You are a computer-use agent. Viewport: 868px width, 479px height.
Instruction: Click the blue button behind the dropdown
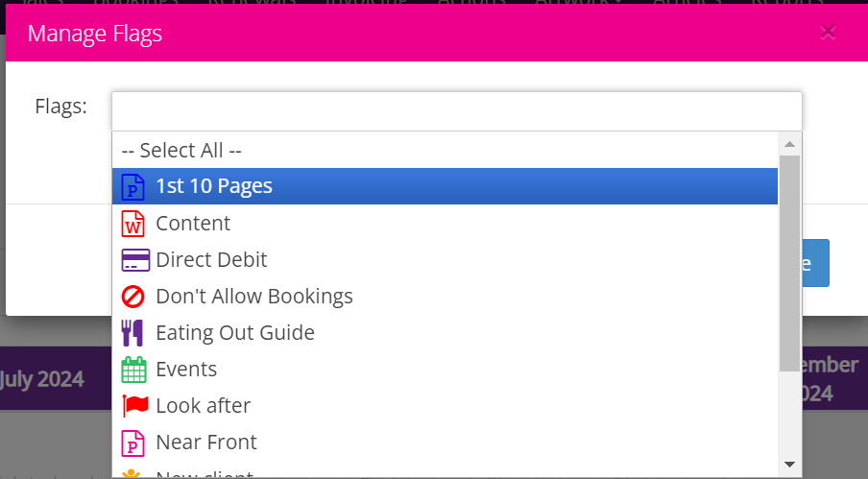815,263
